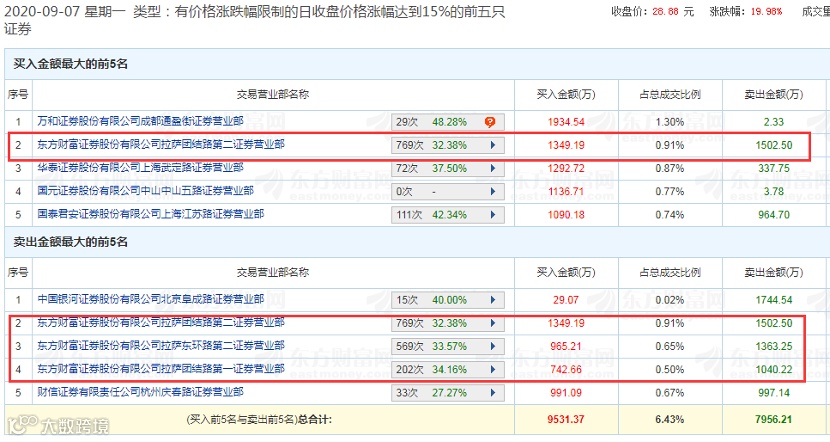Click the 72次 37.50% stats box
The width and height of the screenshot is (830, 442).
point(448,168)
